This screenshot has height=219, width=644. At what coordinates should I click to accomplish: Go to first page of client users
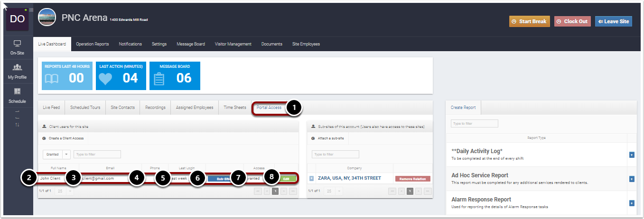click(x=258, y=191)
